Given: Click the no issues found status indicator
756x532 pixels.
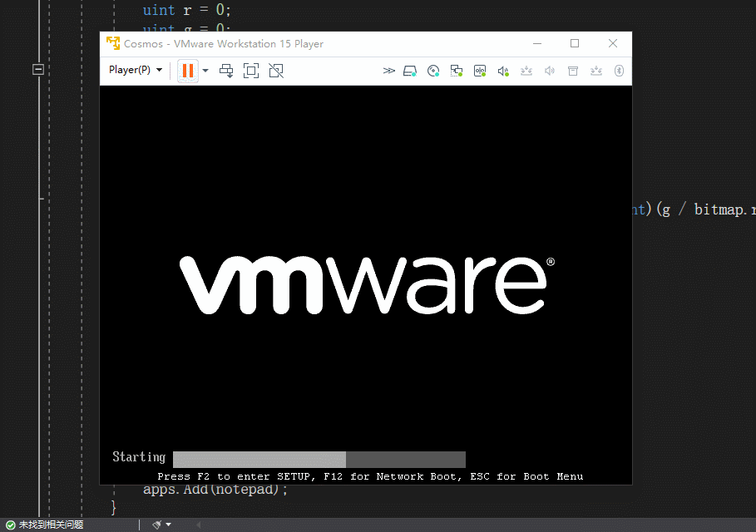Looking at the screenshot, I should pos(45,525).
